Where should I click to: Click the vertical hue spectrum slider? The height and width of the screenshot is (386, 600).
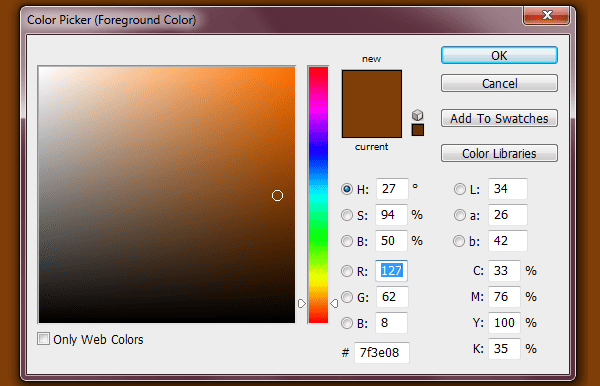[x=318, y=195]
